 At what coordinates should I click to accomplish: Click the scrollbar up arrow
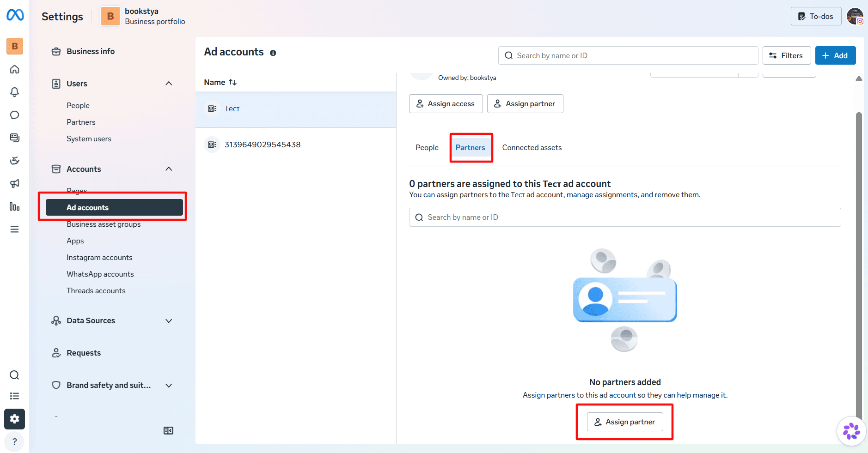pos(859,79)
